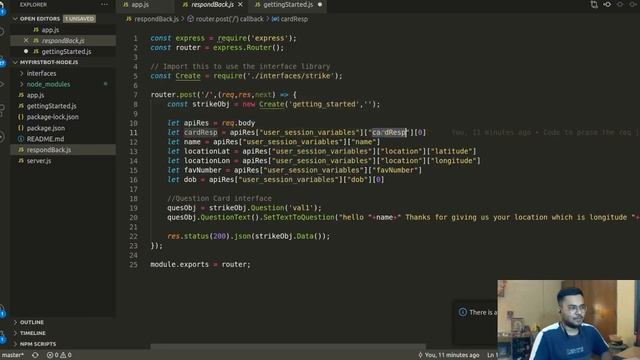Expand the OUTLINE panel
The height and width of the screenshot is (360, 640).
pos(32,322)
